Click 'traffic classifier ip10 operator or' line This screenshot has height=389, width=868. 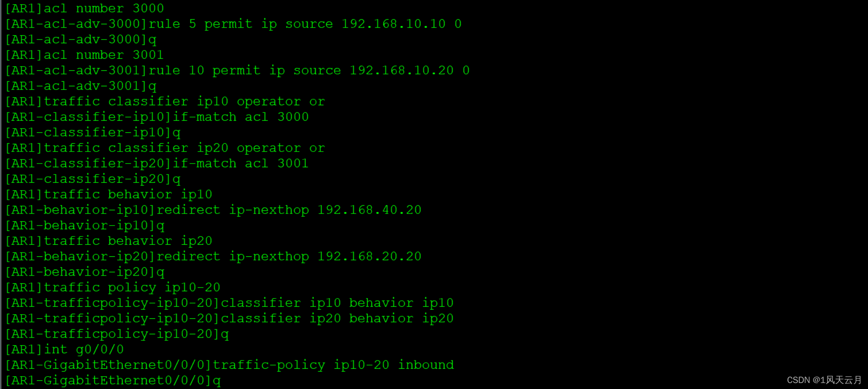click(165, 101)
